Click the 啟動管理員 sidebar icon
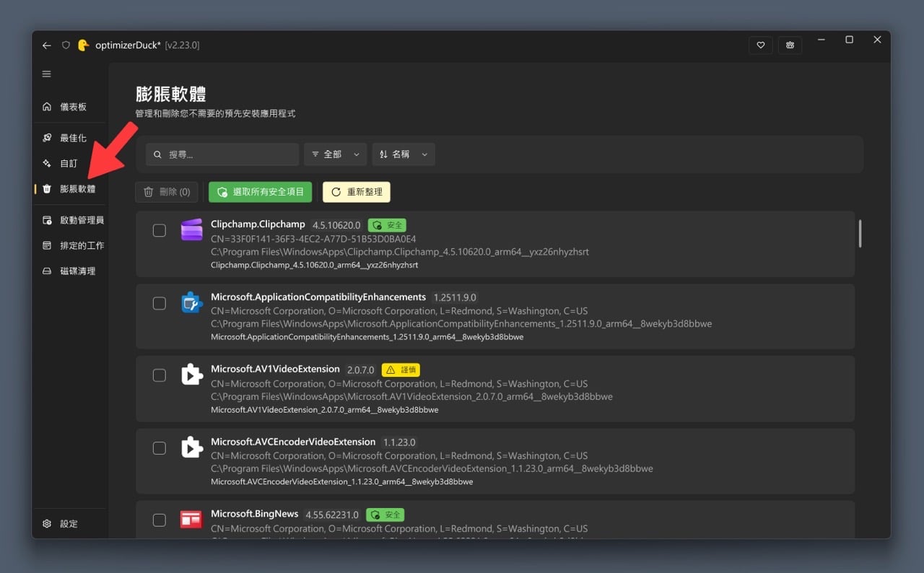This screenshot has height=573, width=924. [47, 220]
